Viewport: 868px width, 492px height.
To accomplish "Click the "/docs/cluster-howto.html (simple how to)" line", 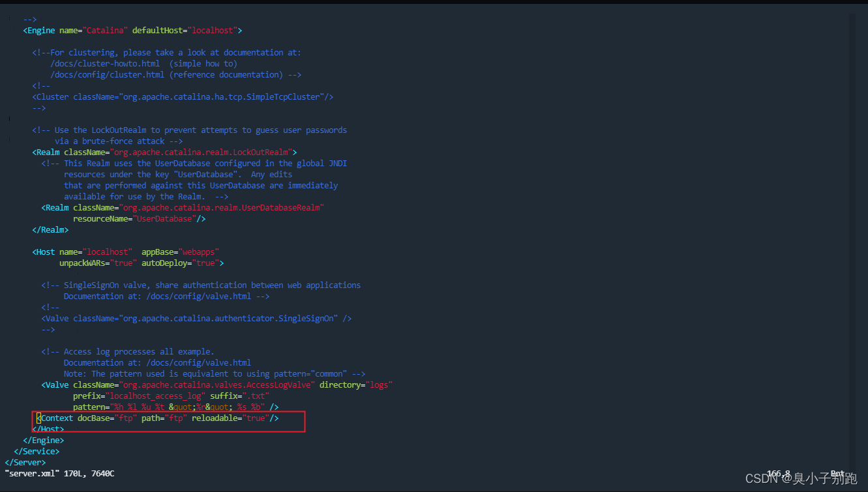I will coord(143,64).
